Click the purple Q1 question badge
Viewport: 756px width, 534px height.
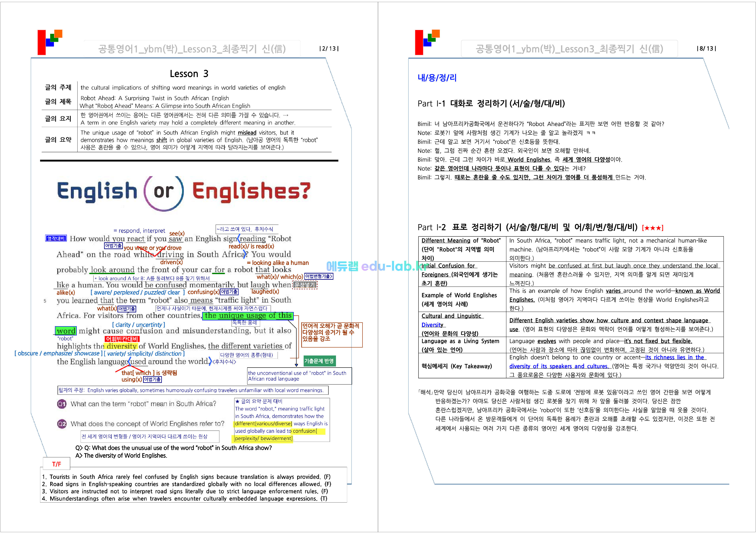pos(62,404)
